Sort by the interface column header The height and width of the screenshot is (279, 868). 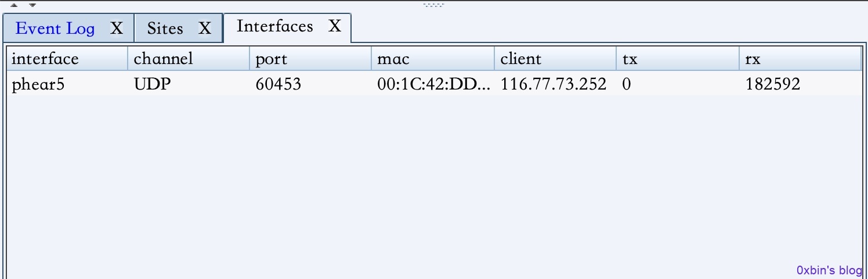tap(67, 59)
